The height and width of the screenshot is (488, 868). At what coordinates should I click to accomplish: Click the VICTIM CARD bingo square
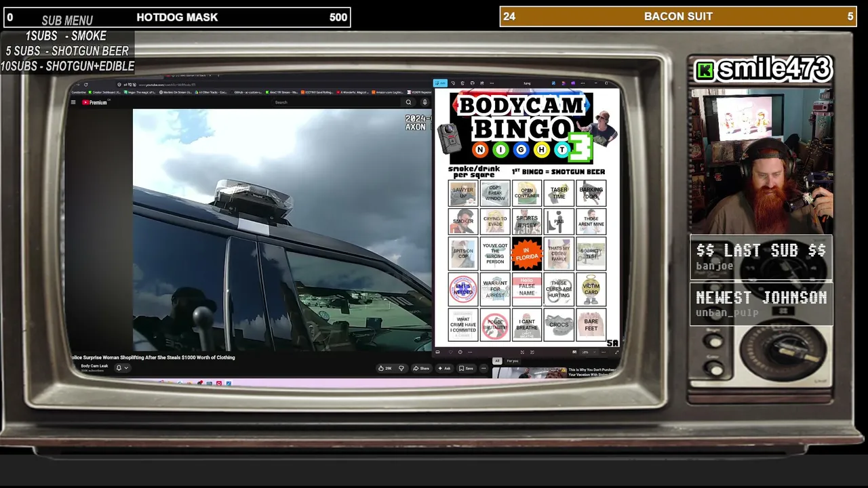(x=591, y=289)
